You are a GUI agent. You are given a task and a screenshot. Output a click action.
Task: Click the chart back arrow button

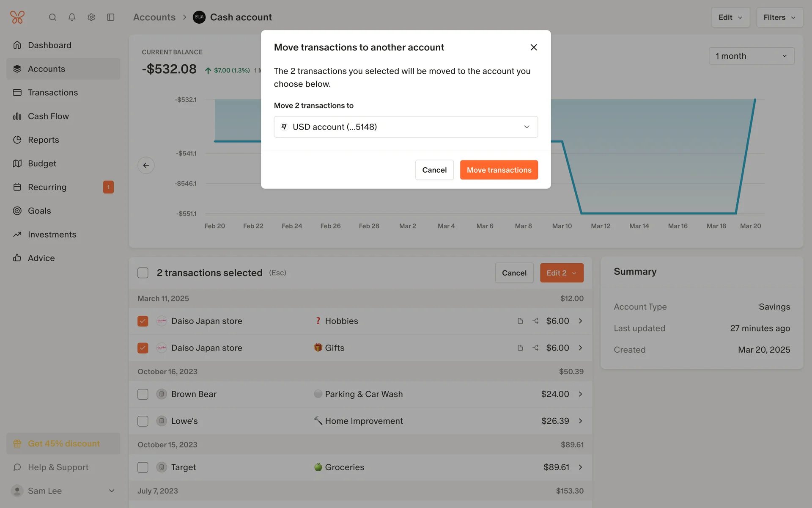(x=146, y=165)
